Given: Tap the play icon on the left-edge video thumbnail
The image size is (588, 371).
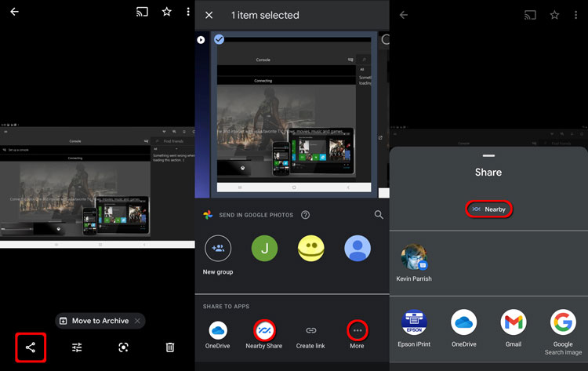Looking at the screenshot, I should (x=201, y=40).
